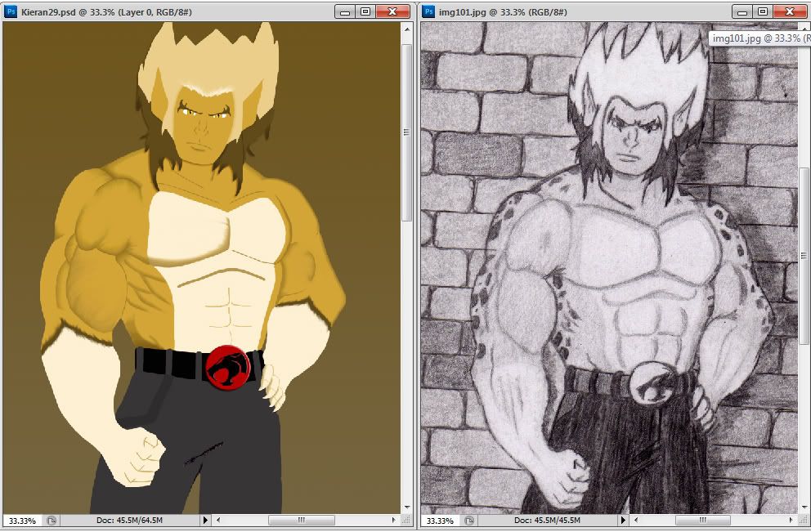The image size is (811, 532).
Task: Click the horizontal scrollbar thumb in Kieran29.psd
Action: 301,520
